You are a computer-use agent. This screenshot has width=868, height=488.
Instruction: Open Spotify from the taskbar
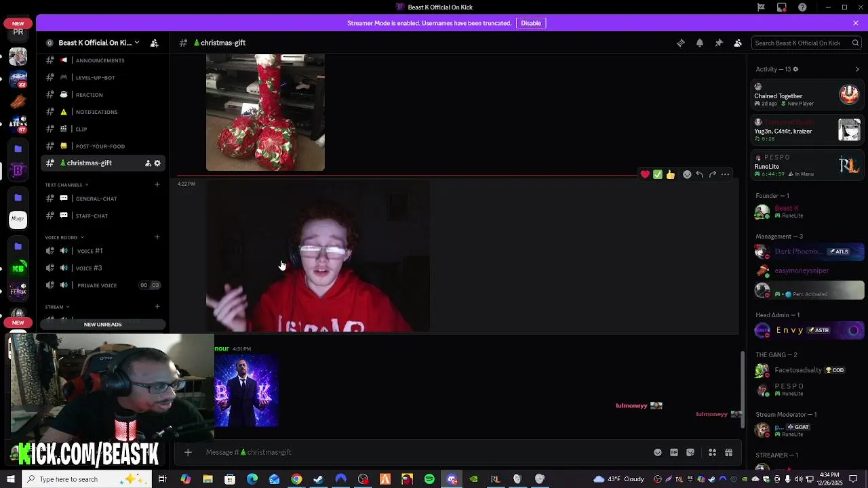[429, 479]
